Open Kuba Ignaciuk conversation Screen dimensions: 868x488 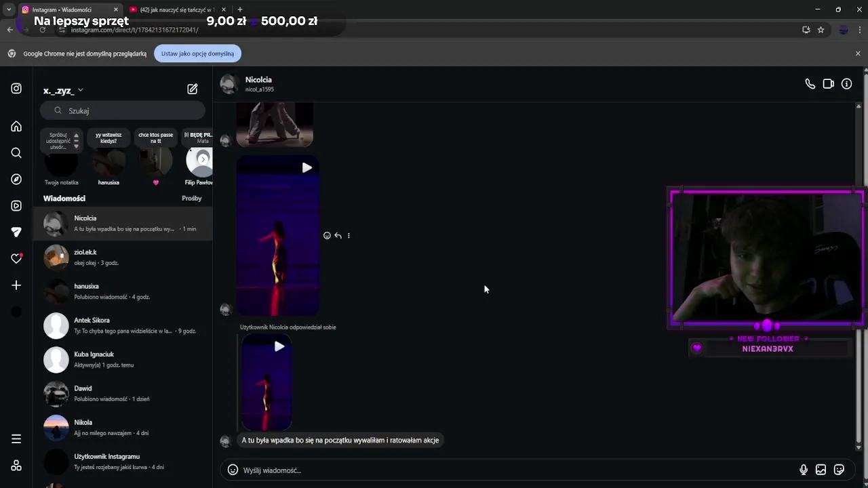(123, 359)
